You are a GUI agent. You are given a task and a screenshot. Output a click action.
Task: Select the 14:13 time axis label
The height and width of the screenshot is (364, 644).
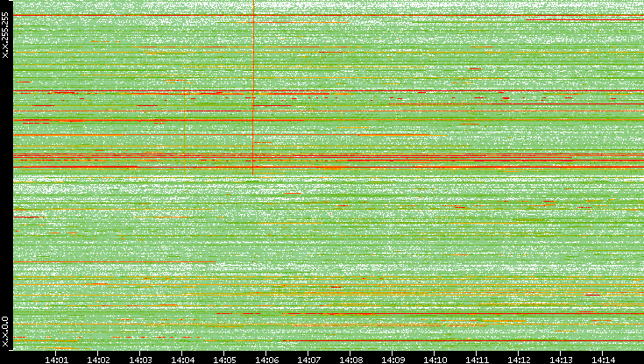pos(561,359)
